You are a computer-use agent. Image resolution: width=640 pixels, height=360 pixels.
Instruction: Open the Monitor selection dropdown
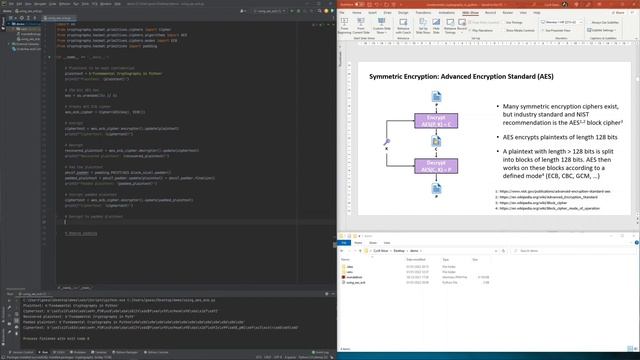click(x=562, y=22)
